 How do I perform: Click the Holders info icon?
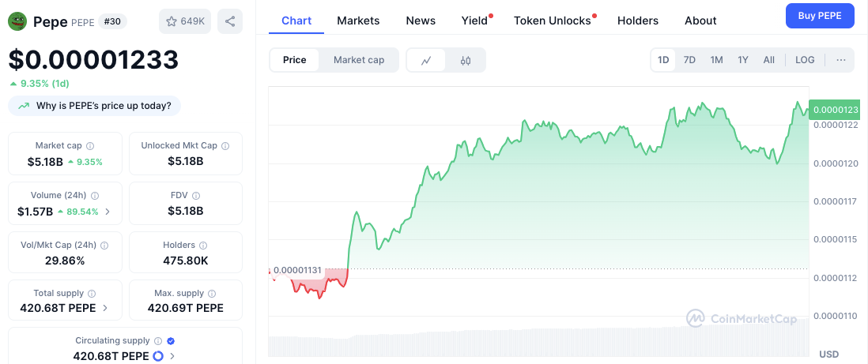pos(203,246)
